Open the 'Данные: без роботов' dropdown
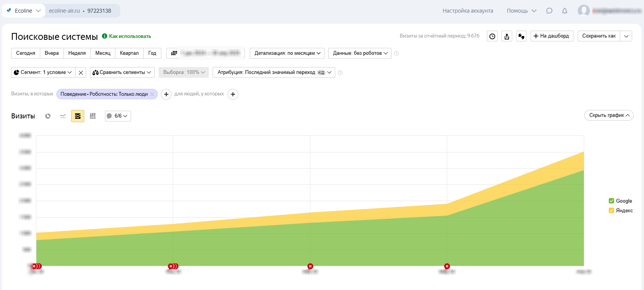Screen dimensions: 644x290 point(360,53)
